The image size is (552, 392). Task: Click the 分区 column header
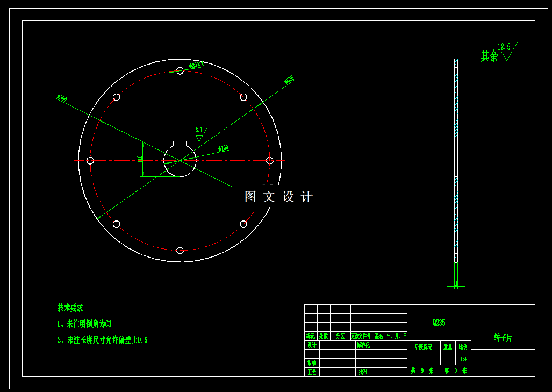pos(340,336)
